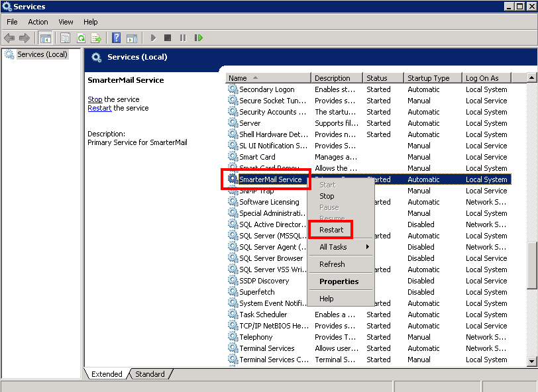Click the gear icon beside SSDP Discovery
538x392 pixels.
[x=233, y=281]
